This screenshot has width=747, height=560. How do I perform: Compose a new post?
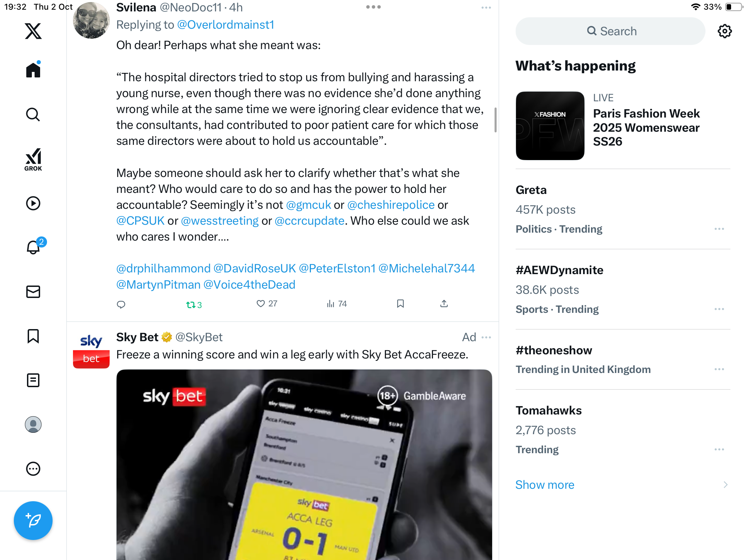[33, 520]
